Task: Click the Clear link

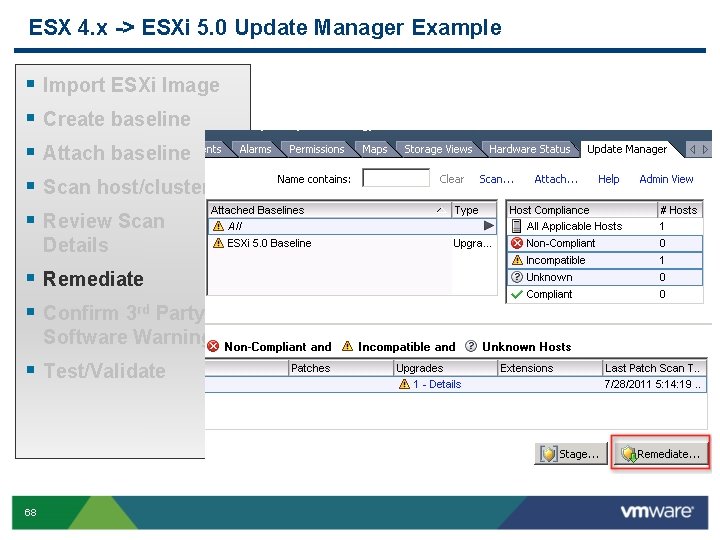Action: 451,179
